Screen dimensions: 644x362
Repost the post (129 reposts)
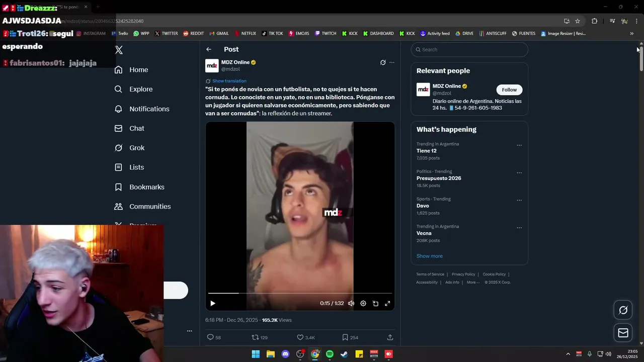pos(260,337)
